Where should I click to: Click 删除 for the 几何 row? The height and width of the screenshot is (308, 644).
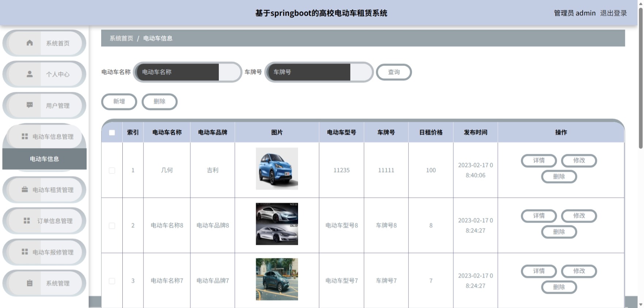[x=559, y=177]
